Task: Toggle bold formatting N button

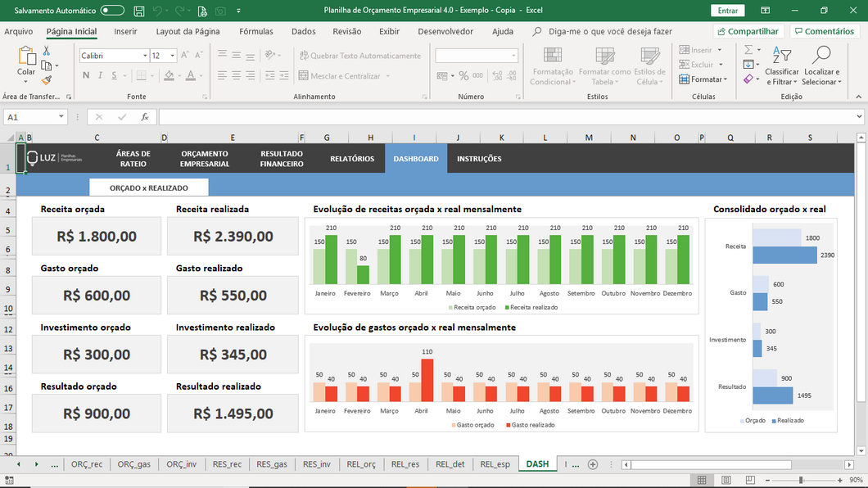Action: 86,75
